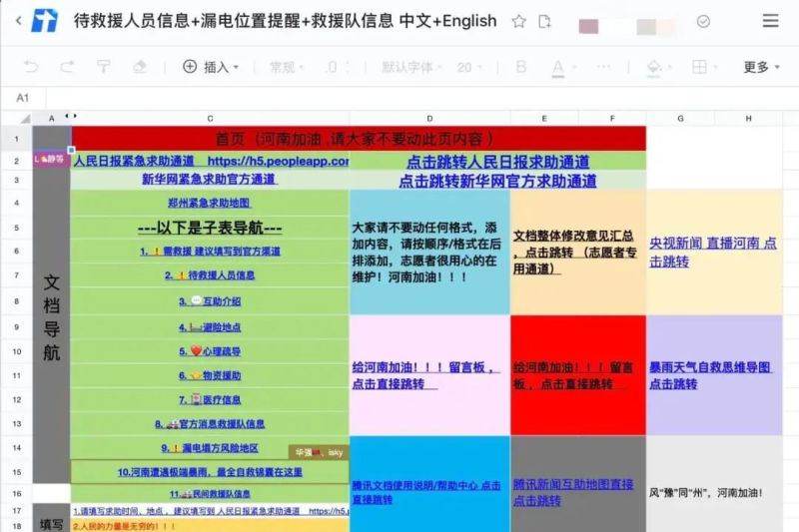Open 文档整体修改意见汇总 link
The height and width of the screenshot is (532, 799).
point(575,252)
